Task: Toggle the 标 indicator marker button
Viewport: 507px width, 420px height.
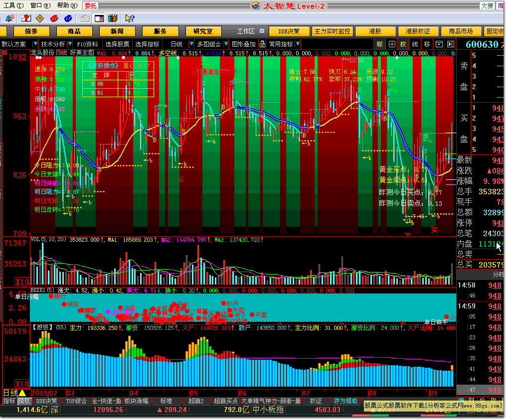Action: click(379, 44)
